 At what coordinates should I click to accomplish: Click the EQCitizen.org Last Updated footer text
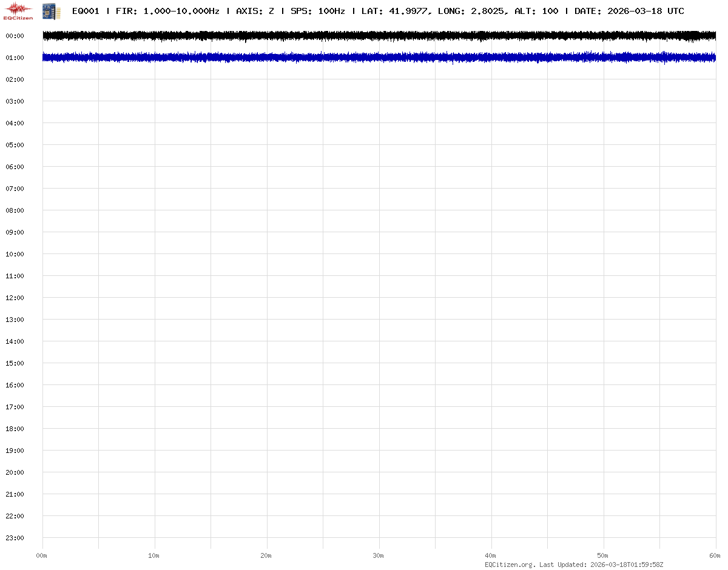tap(574, 565)
